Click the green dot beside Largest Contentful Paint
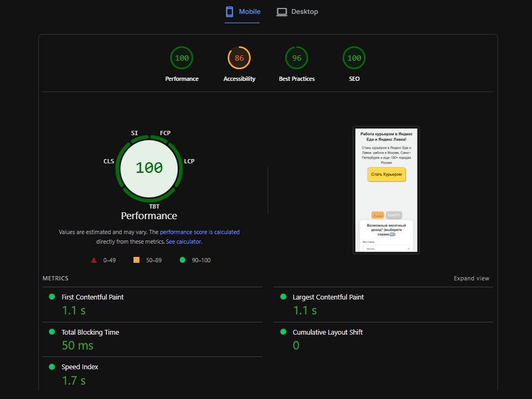This screenshot has width=532, height=399. (284, 296)
